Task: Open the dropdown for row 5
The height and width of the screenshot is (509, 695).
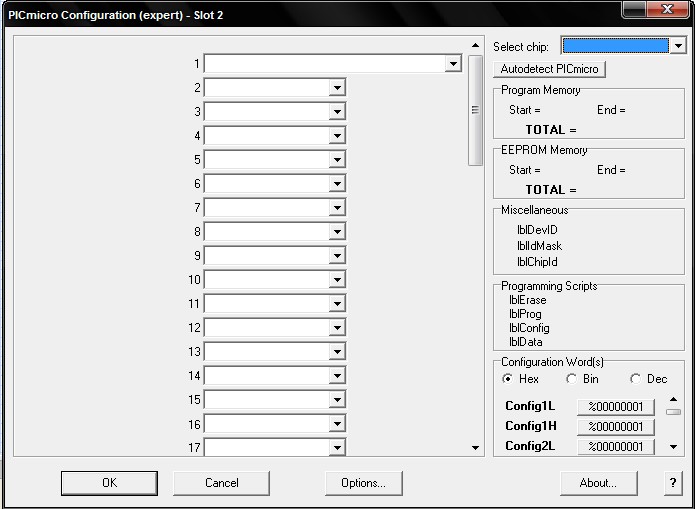Action: [337, 160]
